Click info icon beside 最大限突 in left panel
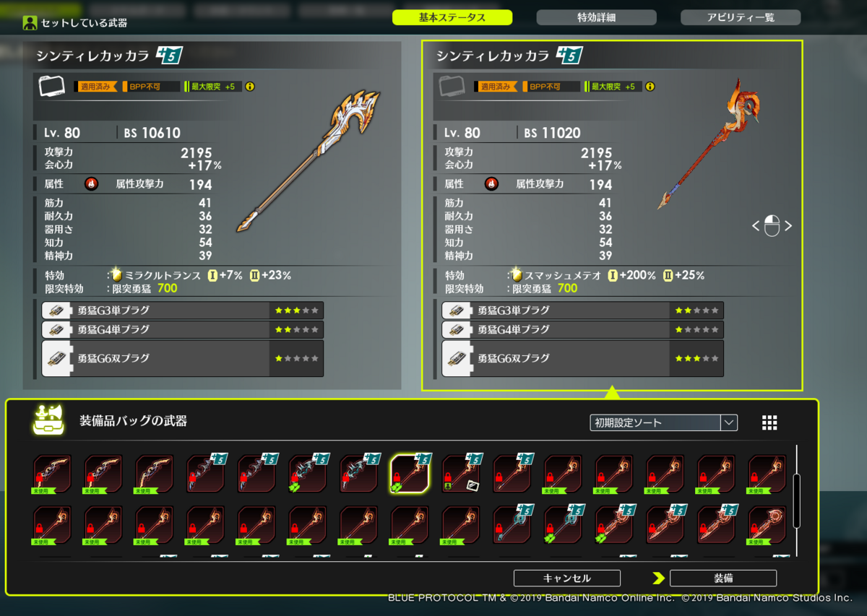This screenshot has height=616, width=867. 250,87
